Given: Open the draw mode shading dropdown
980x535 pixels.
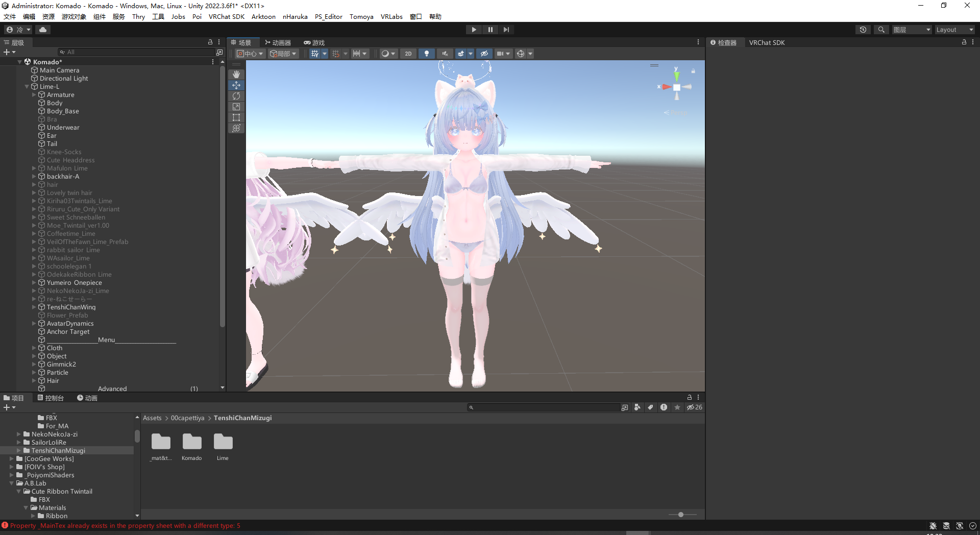Looking at the screenshot, I should (x=388, y=54).
